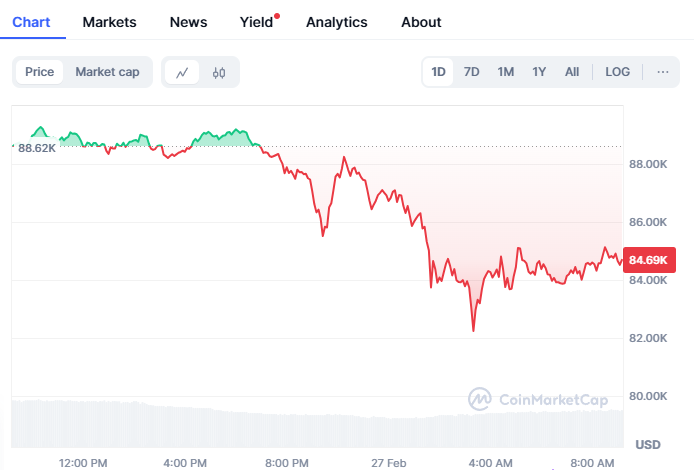694x470 pixels.
Task: Click the 27 Feb marker on time axis
Action: (388, 463)
